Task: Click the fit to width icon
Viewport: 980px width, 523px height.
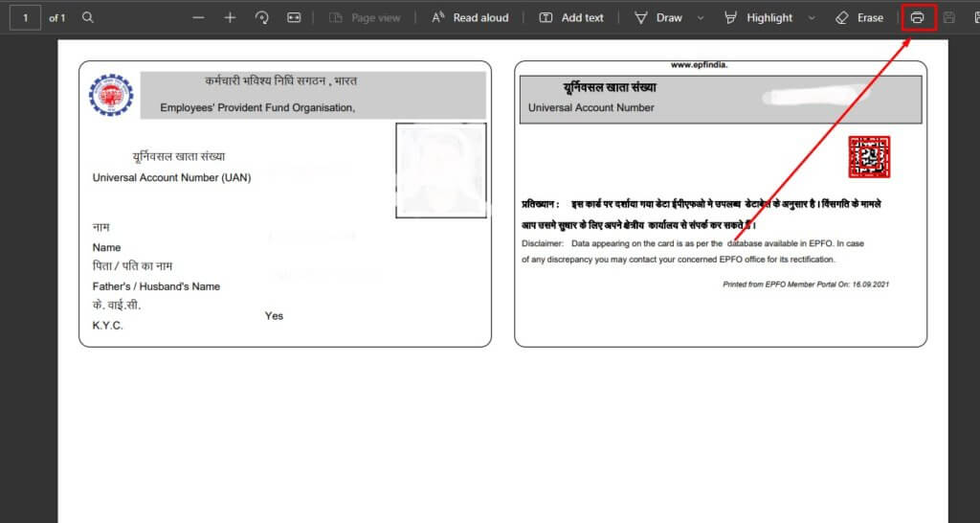Action: click(x=294, y=17)
